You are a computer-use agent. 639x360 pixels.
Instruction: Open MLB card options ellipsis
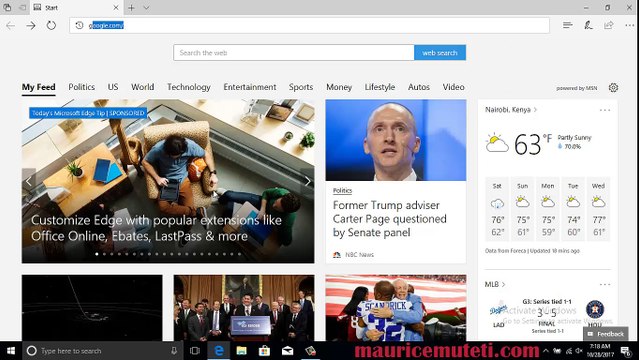605,284
